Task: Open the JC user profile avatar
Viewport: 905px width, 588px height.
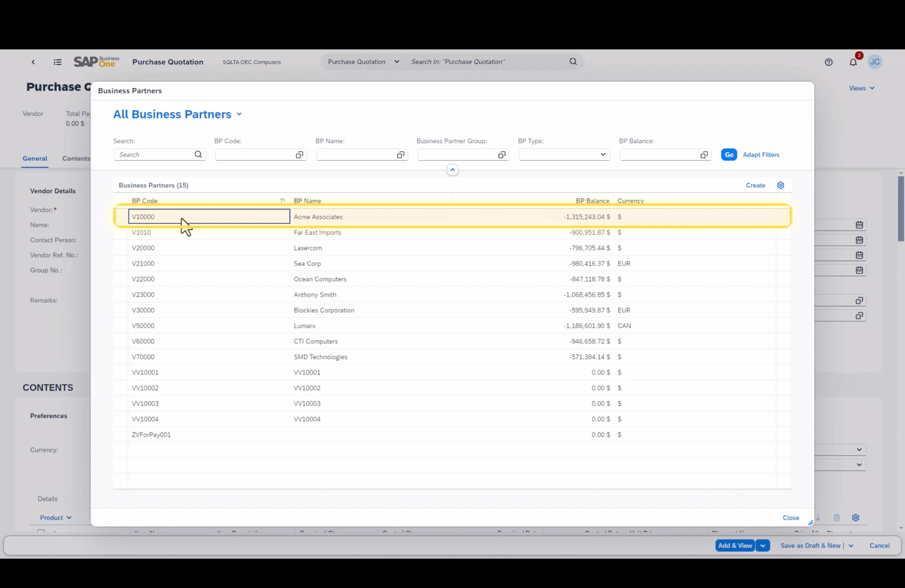Action: [x=875, y=62]
